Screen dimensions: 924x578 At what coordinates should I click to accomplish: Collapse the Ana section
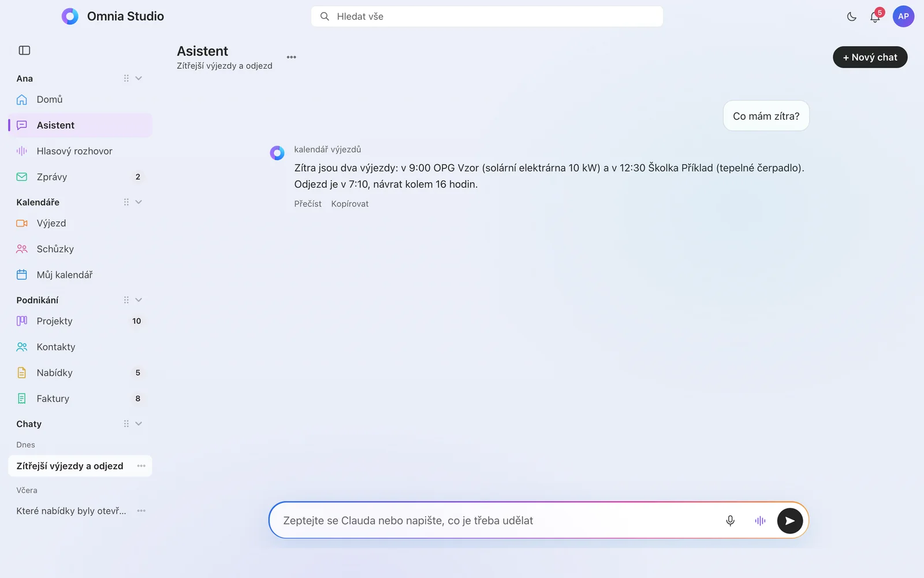139,79
